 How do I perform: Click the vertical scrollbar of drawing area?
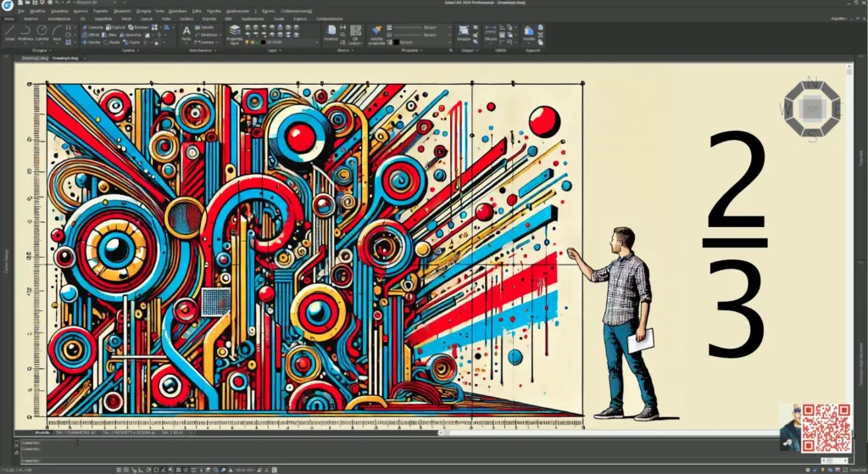(849, 247)
